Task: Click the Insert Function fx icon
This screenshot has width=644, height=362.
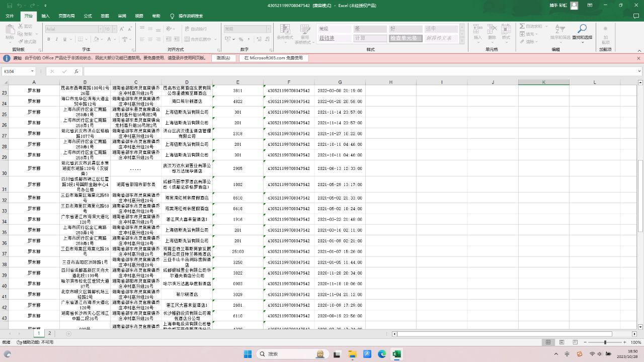Action: pyautogui.click(x=76, y=71)
